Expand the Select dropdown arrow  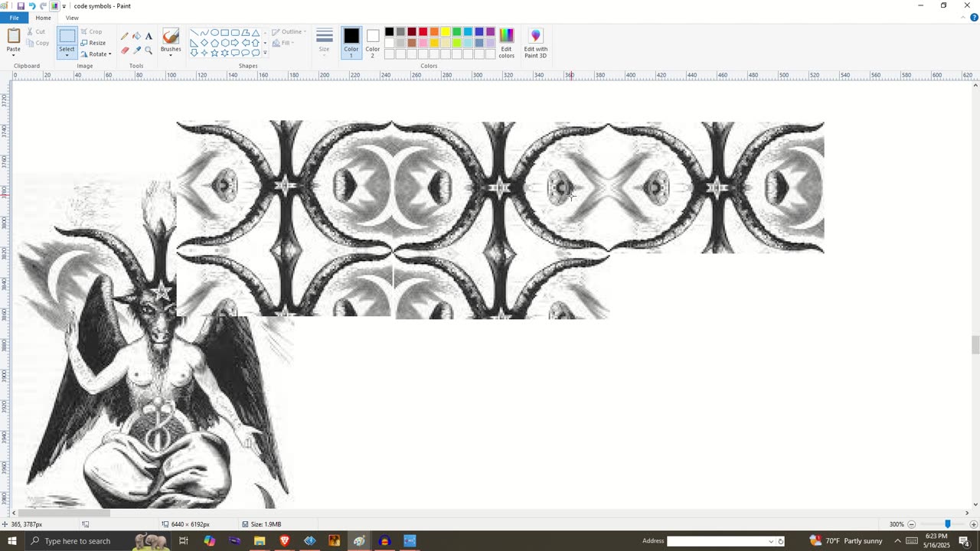click(x=67, y=54)
